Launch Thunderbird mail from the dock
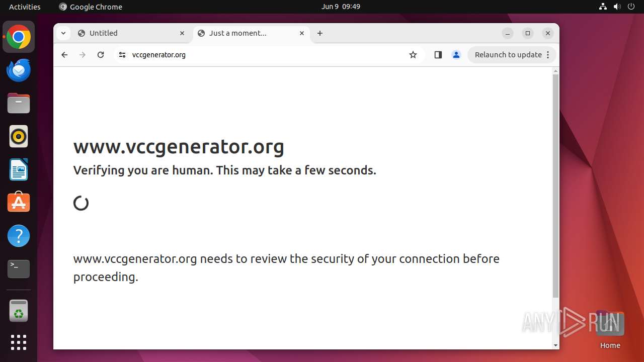 point(19,70)
